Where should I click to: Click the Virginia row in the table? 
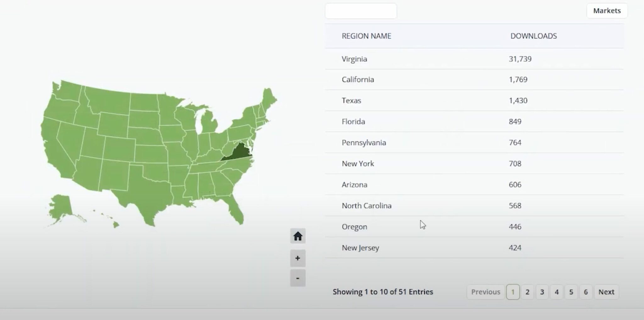(x=354, y=59)
